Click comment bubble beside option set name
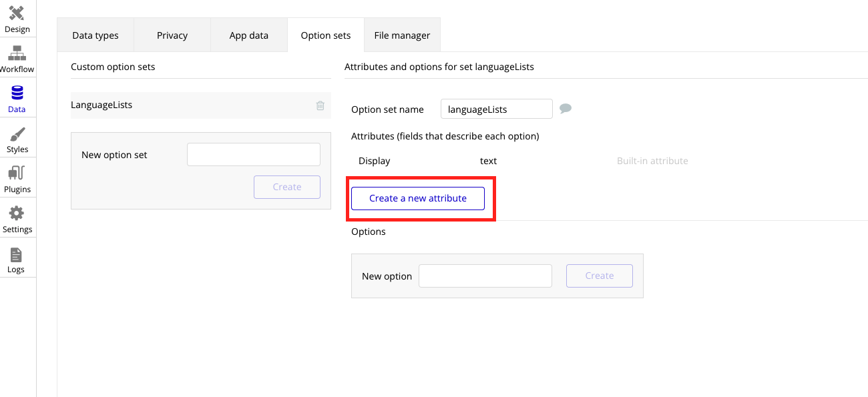 [566, 109]
